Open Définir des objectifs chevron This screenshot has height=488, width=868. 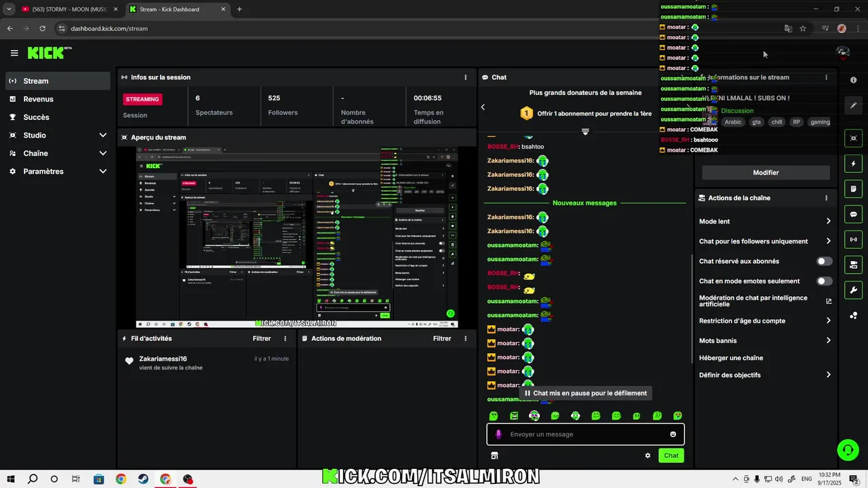[x=829, y=375]
